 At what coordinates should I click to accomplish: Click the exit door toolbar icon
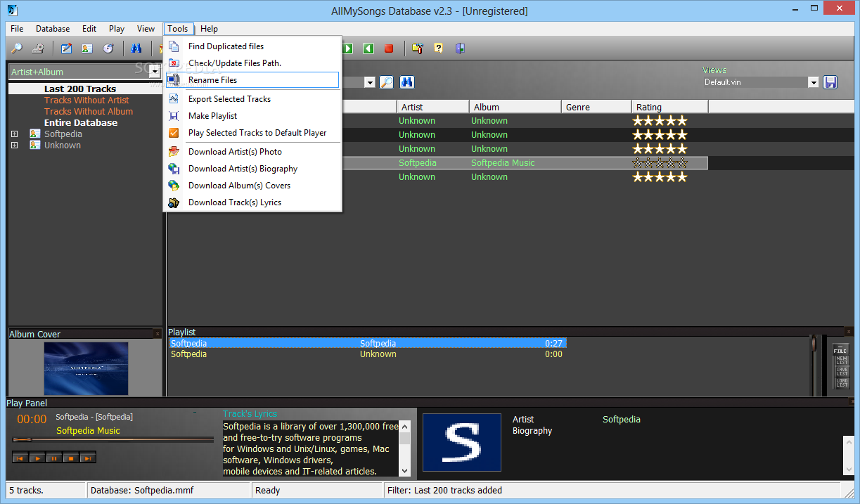(x=459, y=49)
